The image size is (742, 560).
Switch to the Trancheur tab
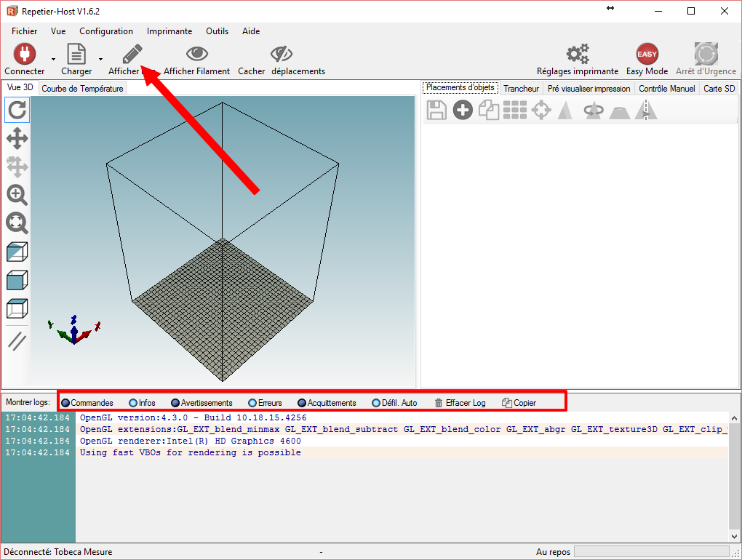(521, 89)
